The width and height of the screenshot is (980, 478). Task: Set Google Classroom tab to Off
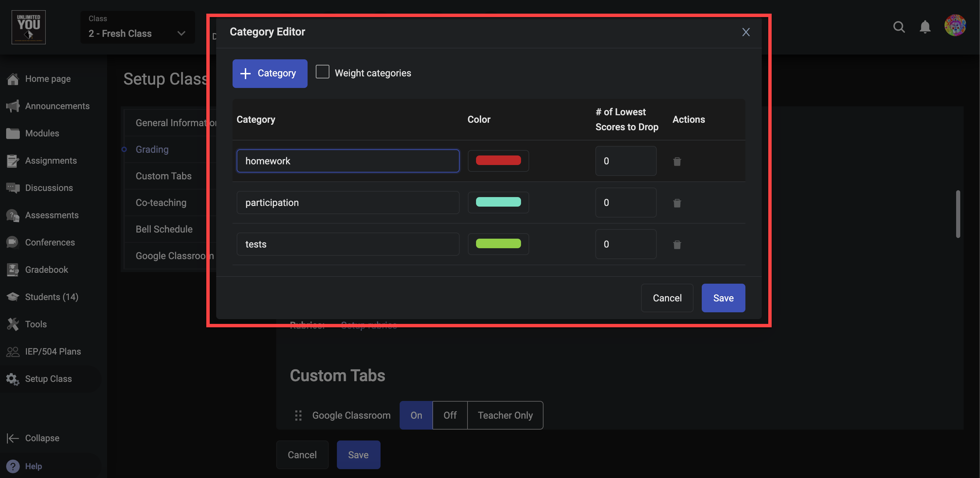[x=450, y=415]
